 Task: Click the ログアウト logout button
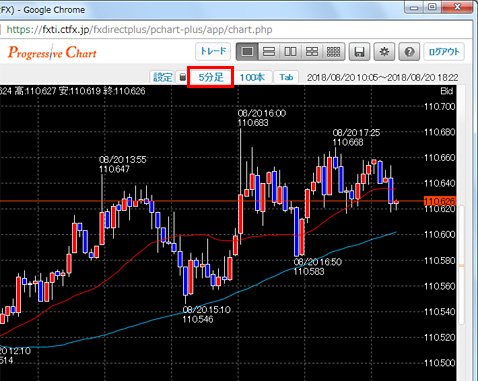pos(444,52)
